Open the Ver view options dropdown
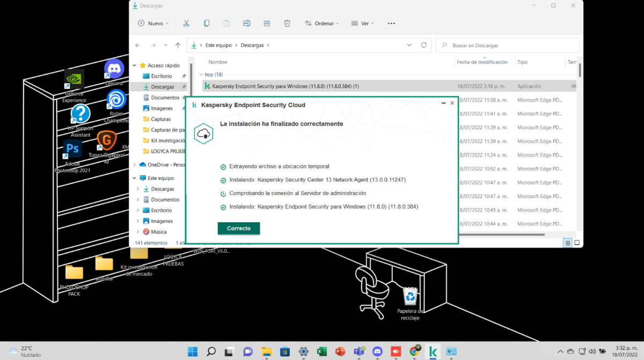This screenshot has width=644, height=360. click(x=363, y=24)
